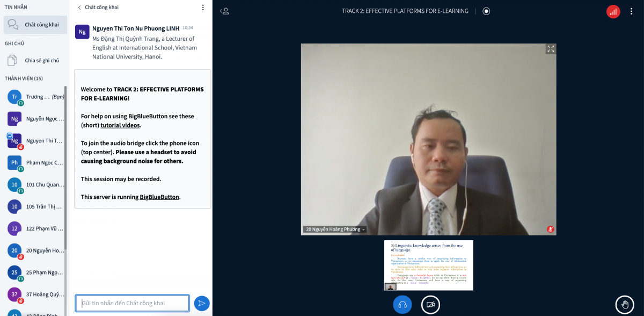Open main options three-dot menu

pyautogui.click(x=631, y=11)
